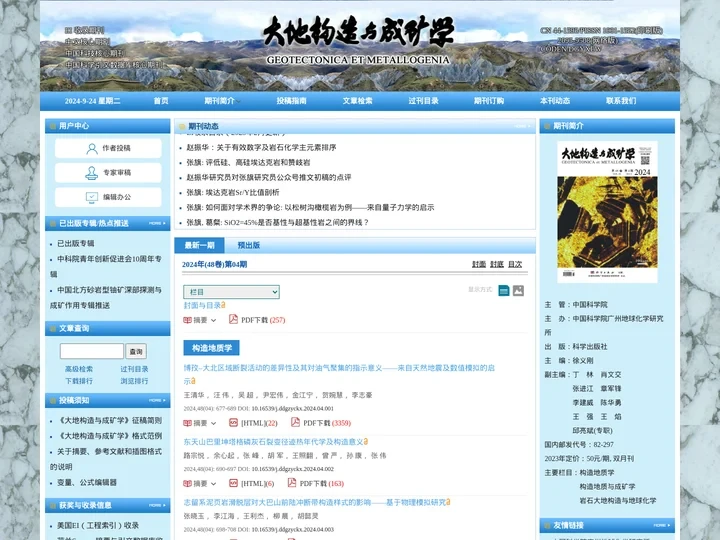Screen dimensions: 720x540
Task: Click open-access lock icon after 封面与目录
Action: 223,305
